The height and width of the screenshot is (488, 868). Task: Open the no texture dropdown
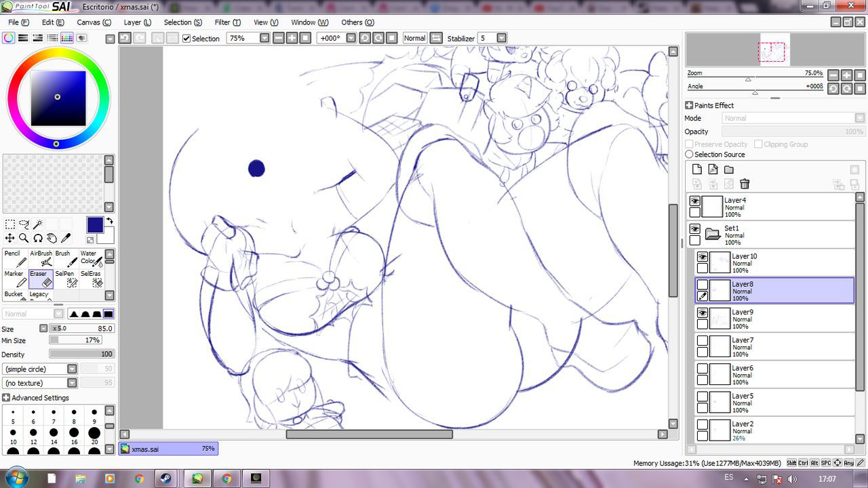point(72,383)
